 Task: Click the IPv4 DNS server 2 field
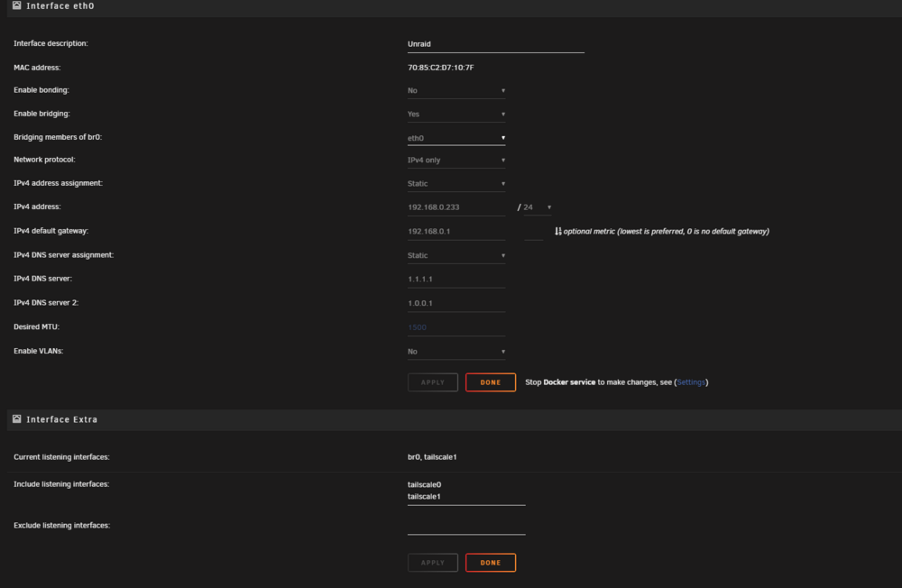coord(456,303)
